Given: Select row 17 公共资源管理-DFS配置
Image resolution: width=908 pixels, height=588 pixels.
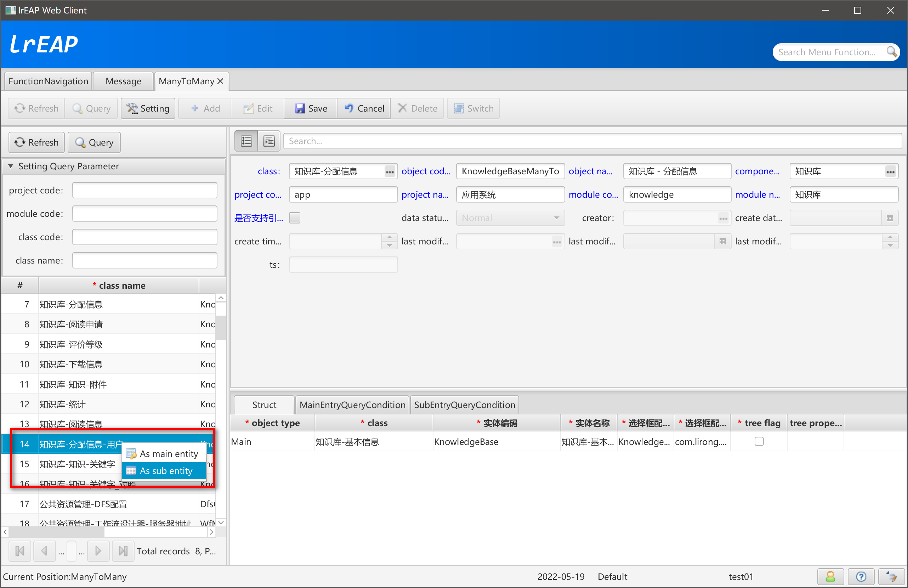Looking at the screenshot, I should (x=108, y=504).
